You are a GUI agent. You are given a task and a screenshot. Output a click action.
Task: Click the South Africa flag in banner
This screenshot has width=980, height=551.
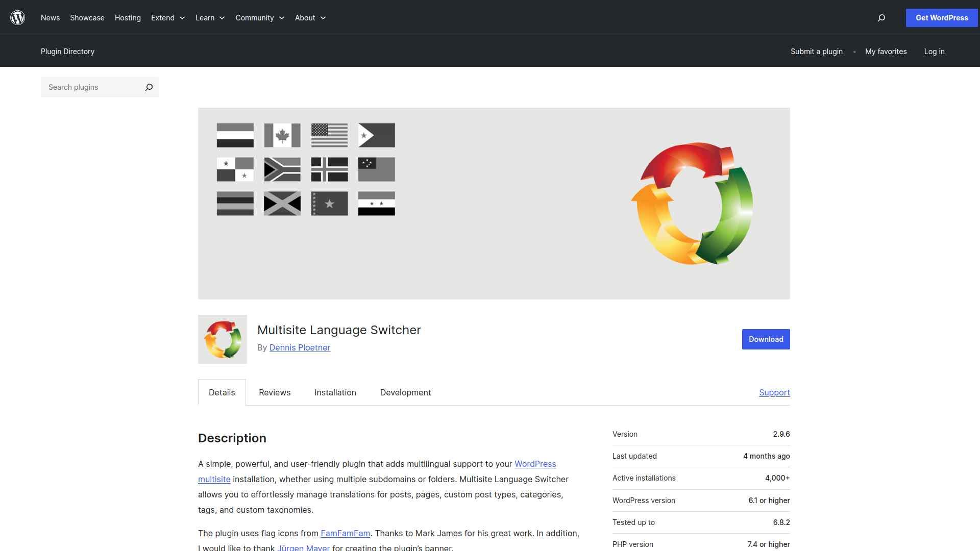[x=282, y=169]
